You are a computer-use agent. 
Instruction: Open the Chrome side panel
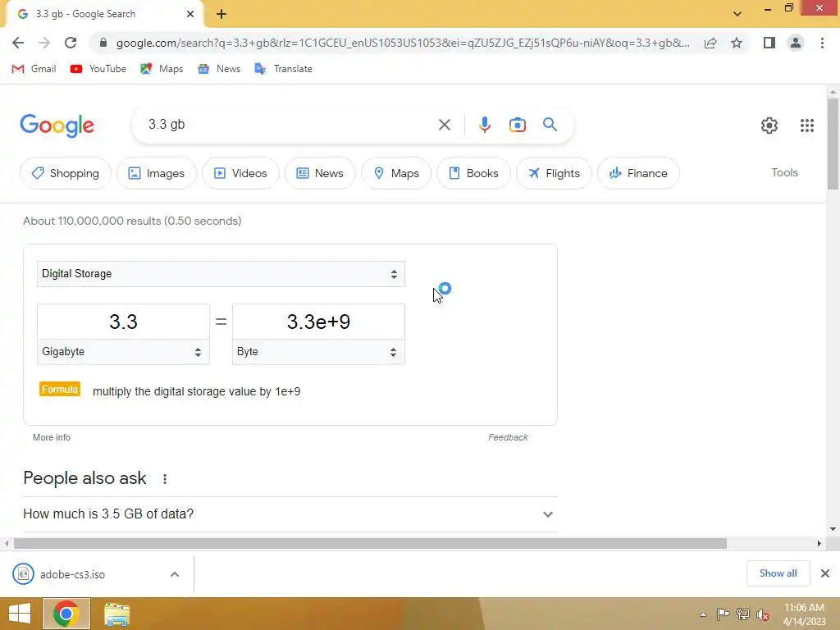[769, 43]
